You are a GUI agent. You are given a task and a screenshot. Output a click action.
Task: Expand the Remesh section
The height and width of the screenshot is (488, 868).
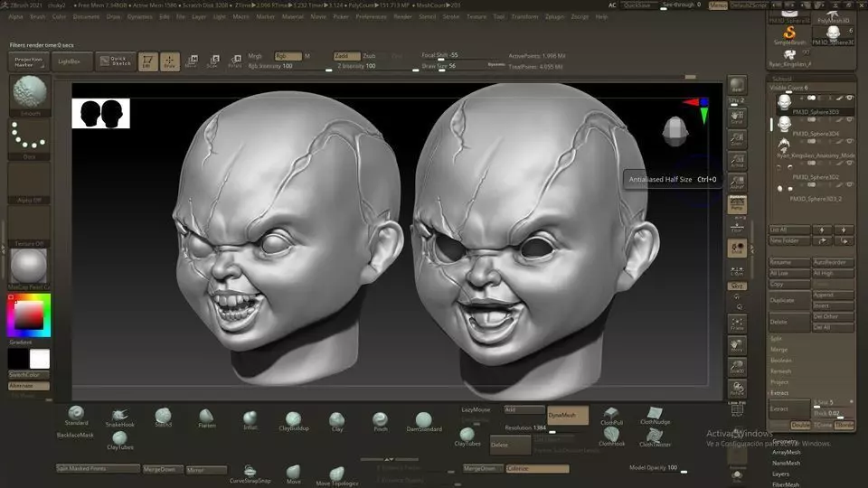tap(780, 371)
